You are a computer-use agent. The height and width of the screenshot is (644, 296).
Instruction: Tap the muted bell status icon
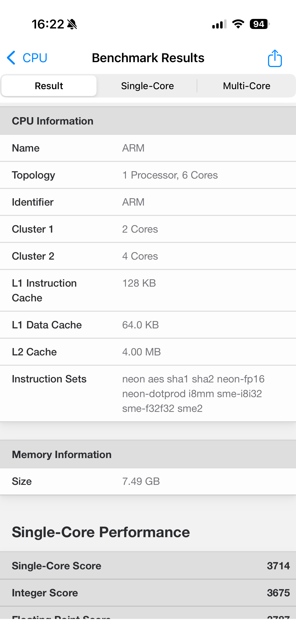[x=72, y=24]
